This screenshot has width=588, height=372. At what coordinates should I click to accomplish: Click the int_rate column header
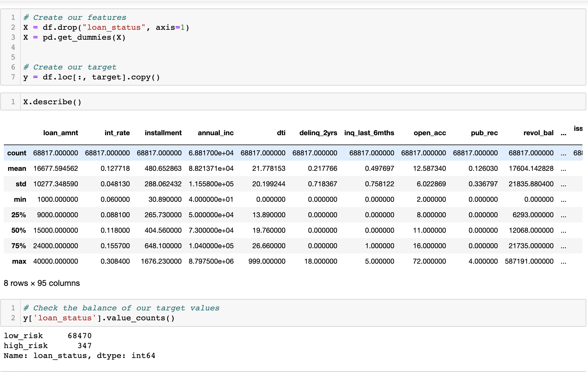[117, 133]
